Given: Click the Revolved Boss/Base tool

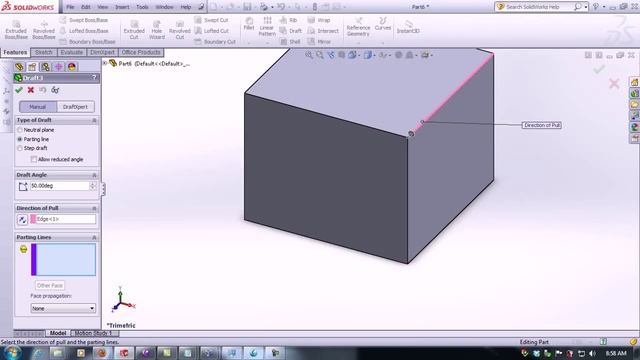Looking at the screenshot, I should [44, 30].
